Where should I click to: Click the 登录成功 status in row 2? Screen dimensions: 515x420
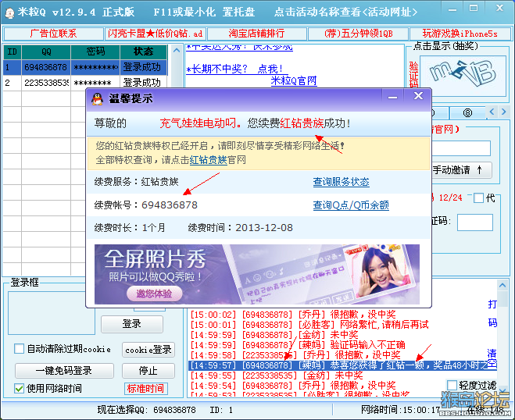(x=142, y=82)
